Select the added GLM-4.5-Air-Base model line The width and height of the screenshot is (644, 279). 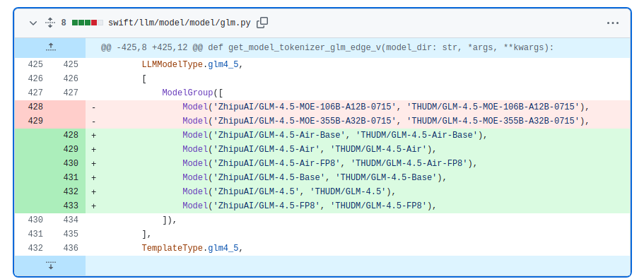click(x=358, y=135)
